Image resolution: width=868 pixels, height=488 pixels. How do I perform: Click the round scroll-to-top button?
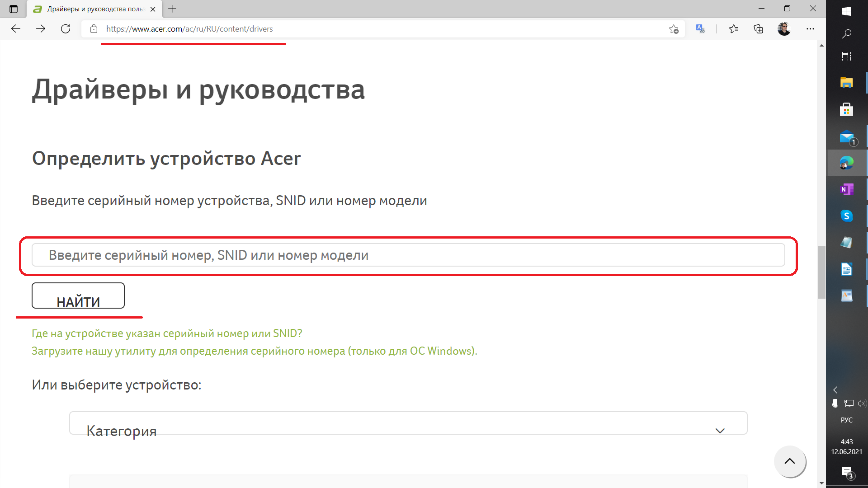click(x=790, y=461)
